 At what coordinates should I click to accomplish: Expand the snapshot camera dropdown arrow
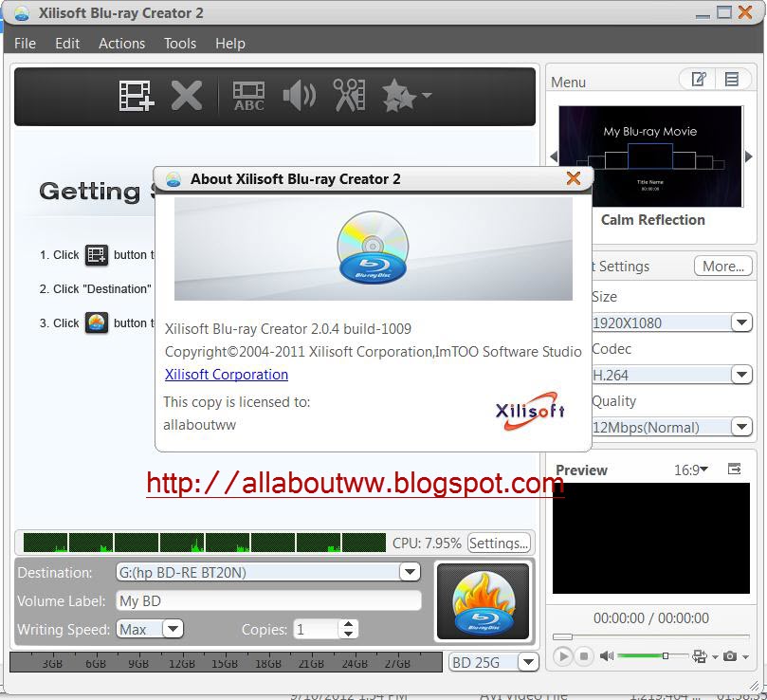(745, 657)
